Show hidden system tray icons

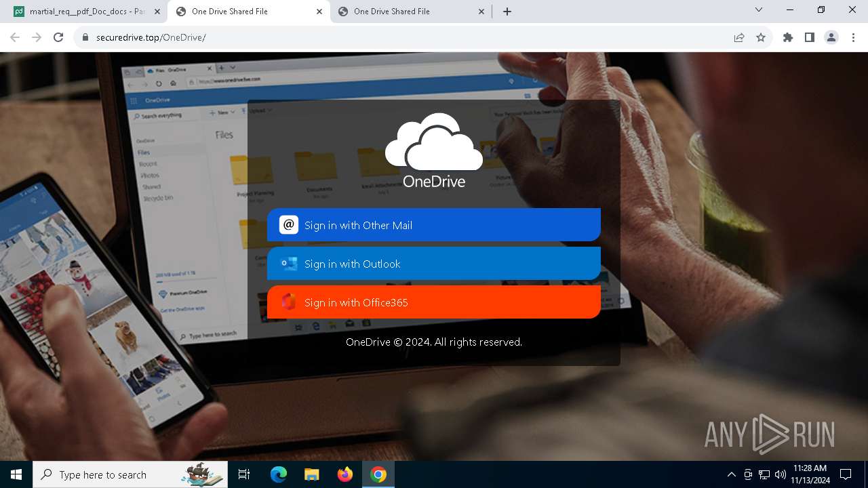click(731, 474)
